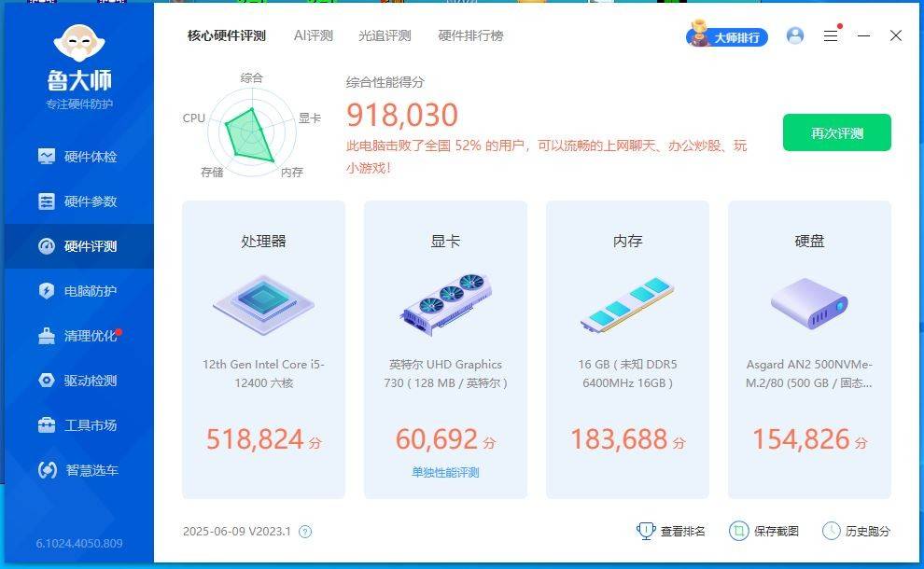Click 英特尔 UHD Graphics 730 description
Viewport: 924px width, 569px height.
(445, 373)
